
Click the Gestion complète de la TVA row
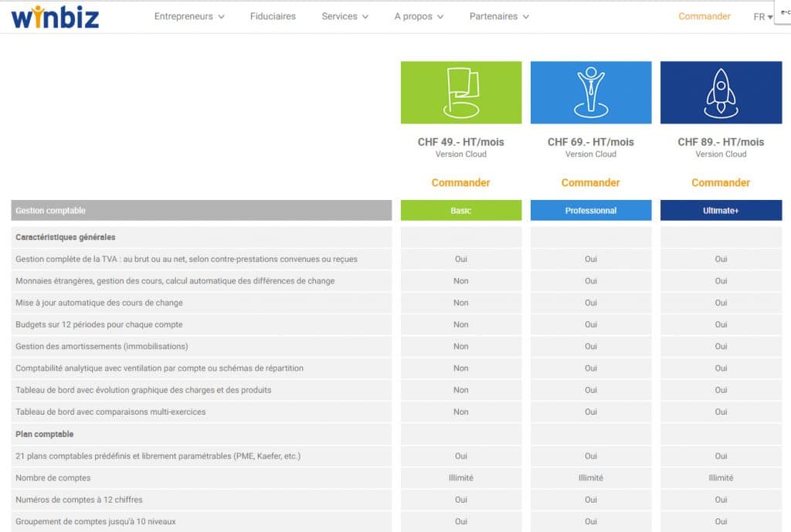coord(202,259)
